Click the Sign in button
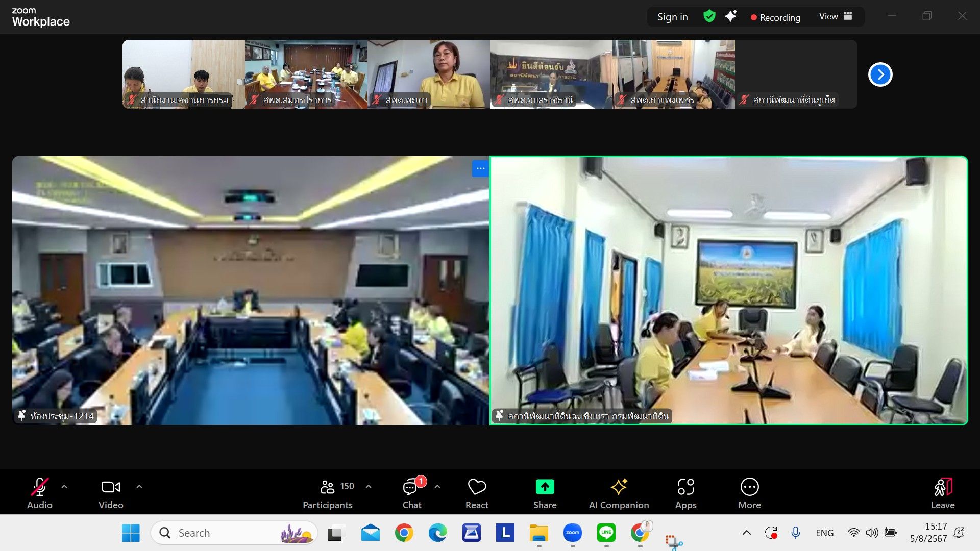 tap(672, 17)
